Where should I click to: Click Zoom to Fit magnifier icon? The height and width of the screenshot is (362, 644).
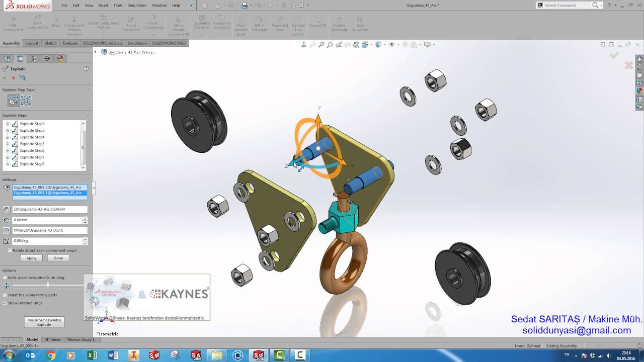click(x=321, y=45)
